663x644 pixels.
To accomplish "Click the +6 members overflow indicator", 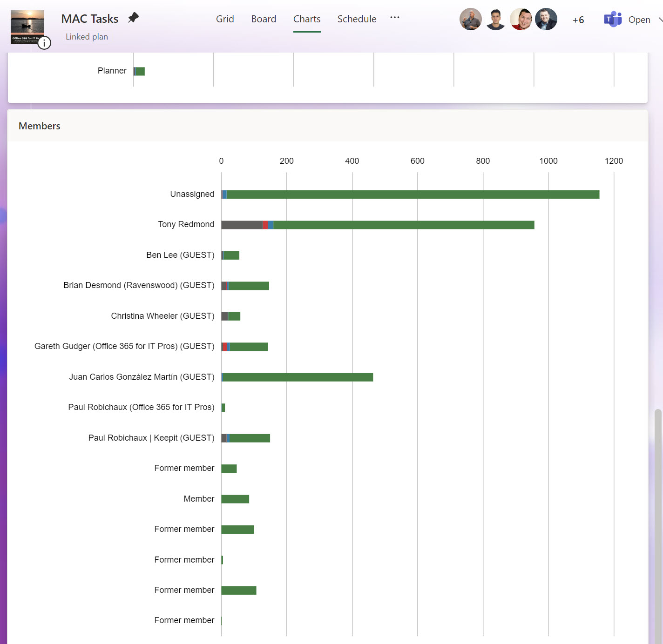I will coord(578,20).
